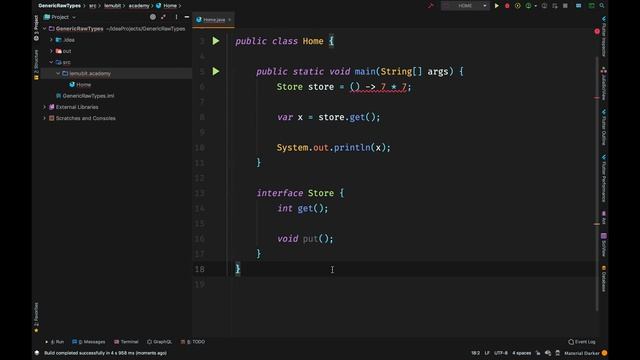Click the status bar corner toggle icon
The width and height of the screenshot is (640, 360).
tap(37, 353)
